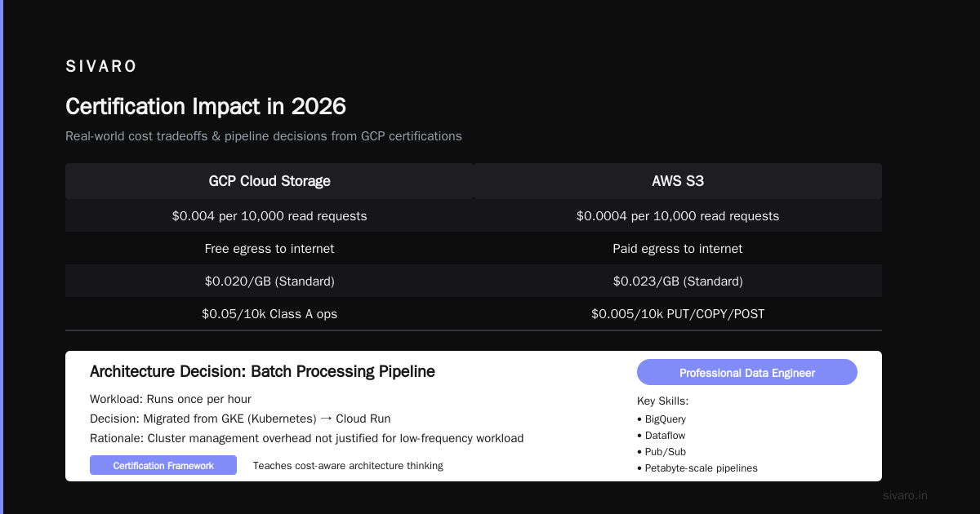
Task: Click the Architecture Decision: Batch Processing Pipeline heading
Action: coord(262,372)
